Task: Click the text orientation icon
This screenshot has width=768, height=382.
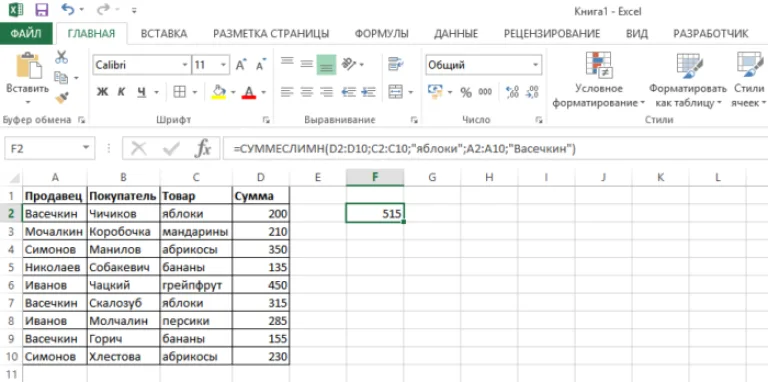Action: pyautogui.click(x=349, y=64)
